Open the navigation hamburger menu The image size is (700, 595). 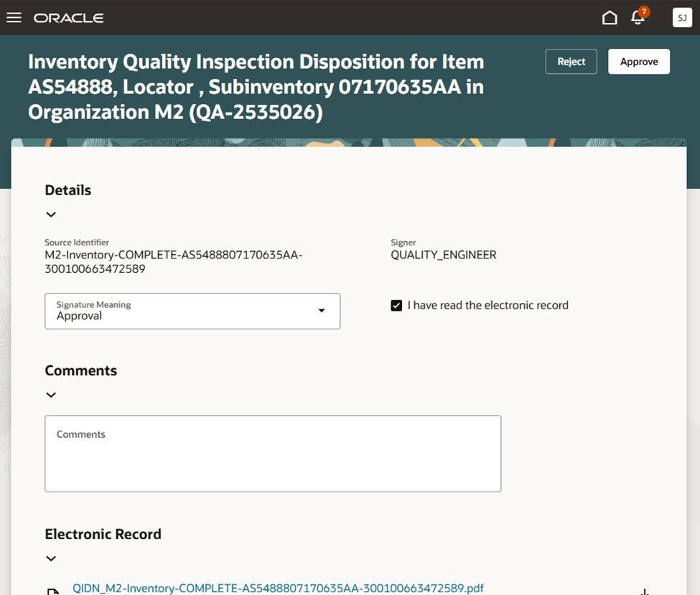14,17
